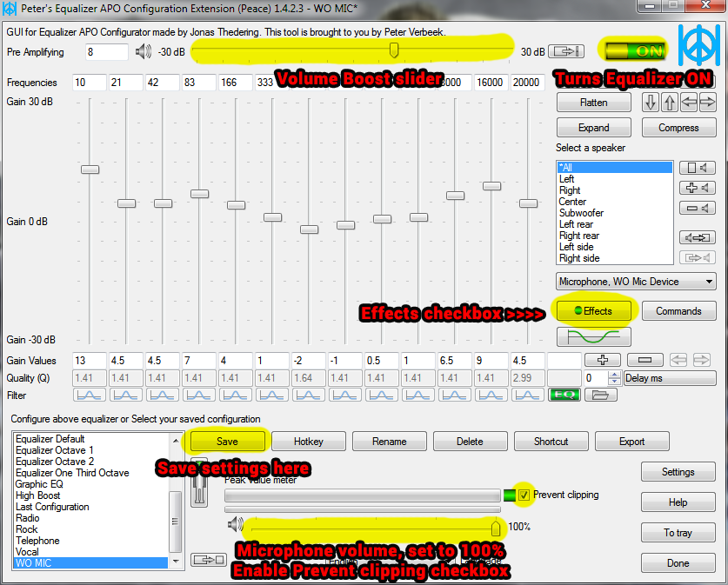This screenshot has width=728, height=585.
Task: Shift frequencies right with right arrow
Action: [707, 102]
